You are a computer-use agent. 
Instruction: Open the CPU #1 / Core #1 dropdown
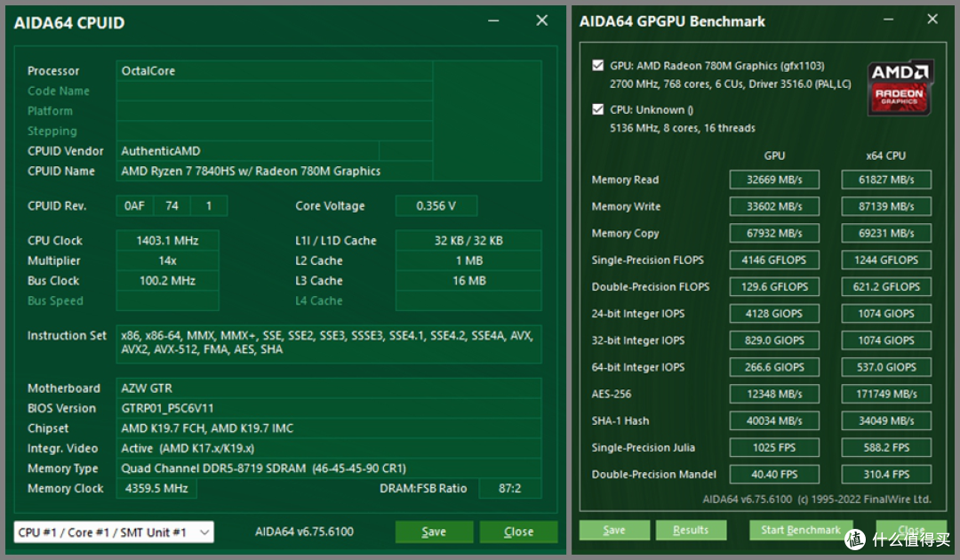coord(114,532)
